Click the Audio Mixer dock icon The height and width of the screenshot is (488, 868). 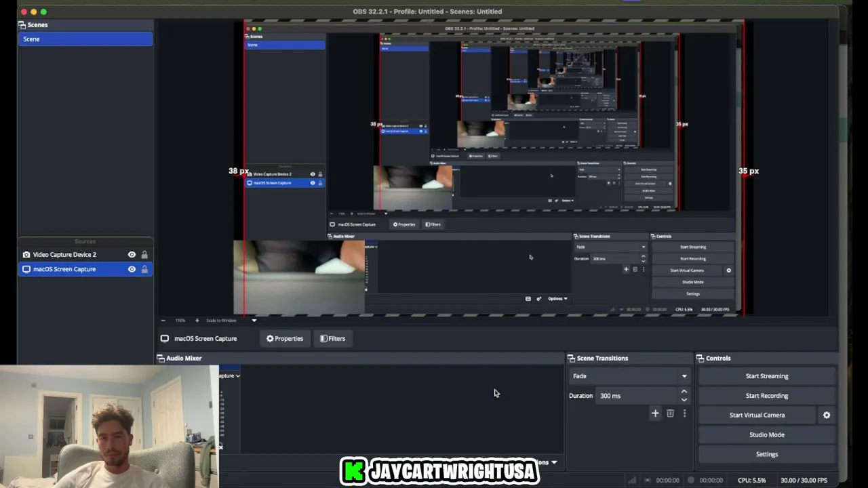161,359
